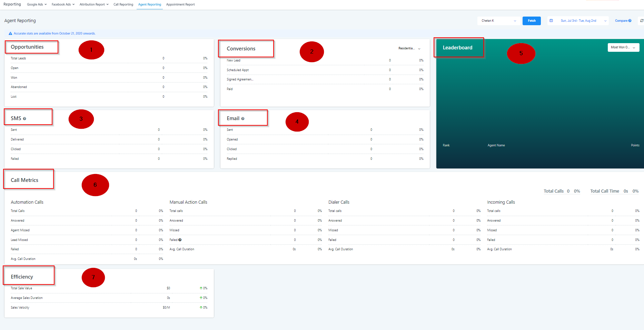This screenshot has width=644, height=330.
Task: Open the Residential conversions pipeline dropdown
Action: click(x=409, y=48)
